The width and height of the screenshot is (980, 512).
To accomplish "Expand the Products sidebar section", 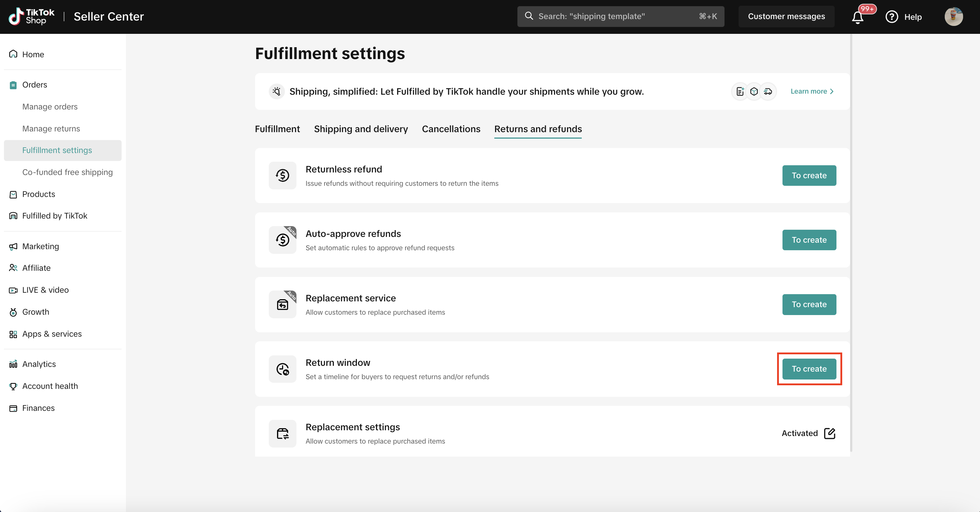I will point(38,194).
